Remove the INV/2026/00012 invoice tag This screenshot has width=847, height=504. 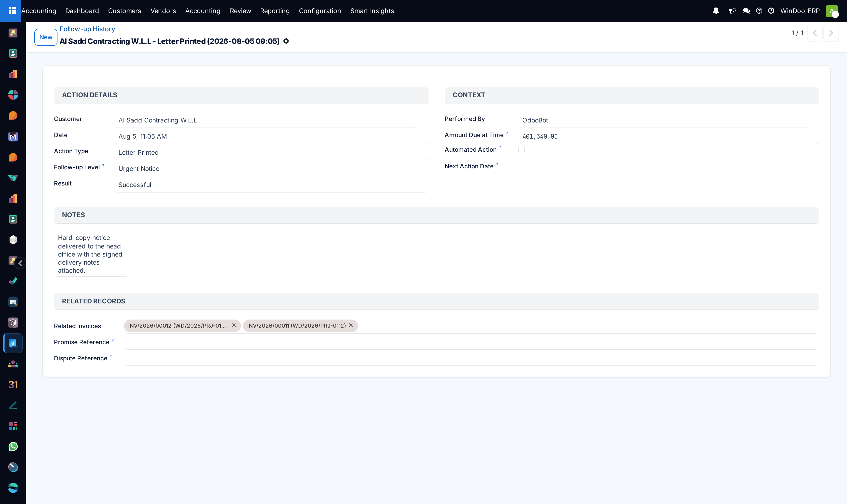tap(234, 325)
